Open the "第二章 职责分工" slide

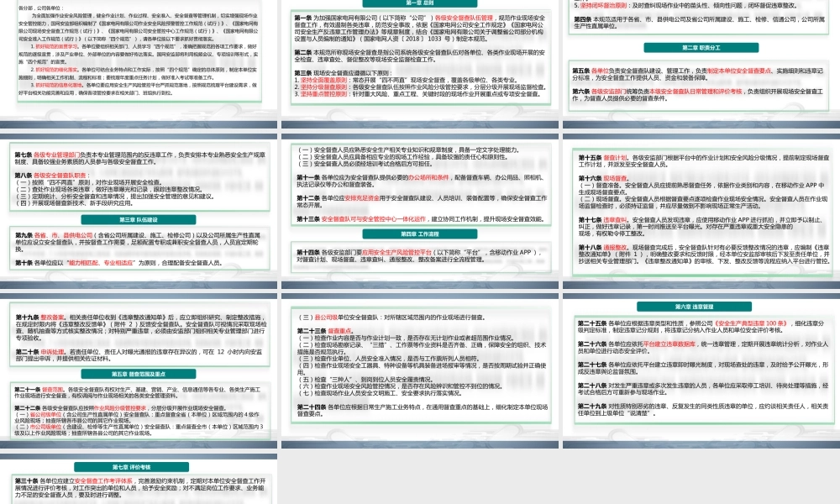701,47
